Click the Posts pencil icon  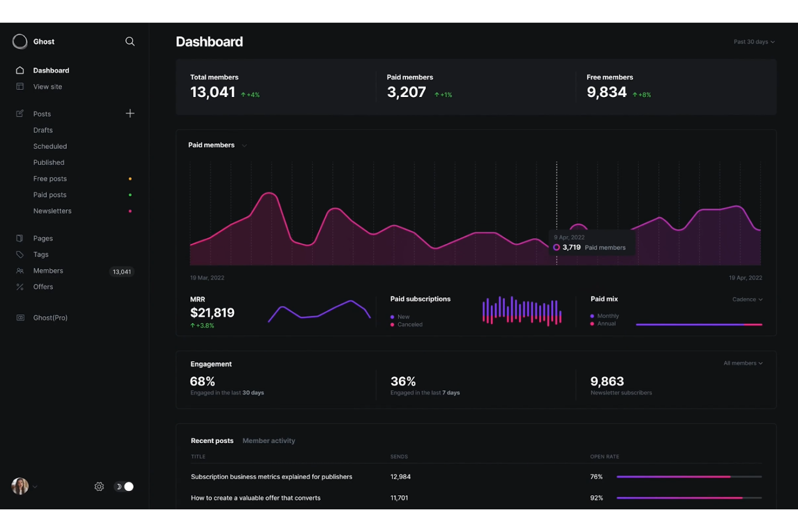20,114
